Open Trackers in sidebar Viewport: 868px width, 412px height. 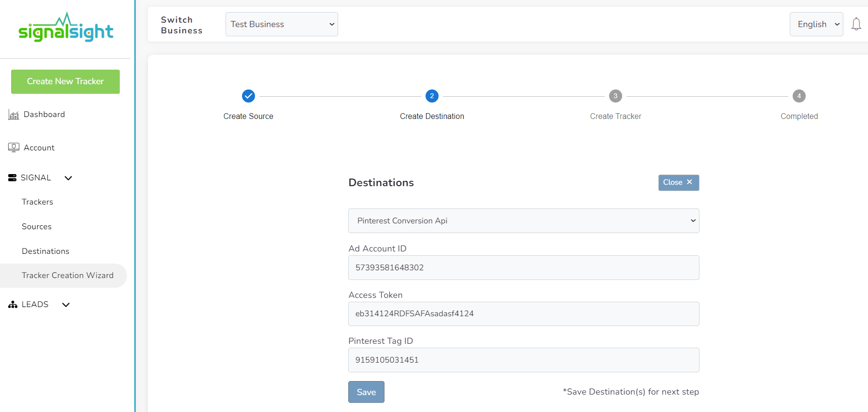37,202
